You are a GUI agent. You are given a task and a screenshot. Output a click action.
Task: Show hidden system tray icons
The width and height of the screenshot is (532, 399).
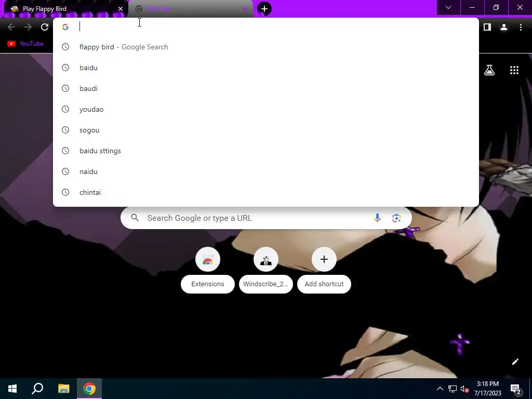440,389
